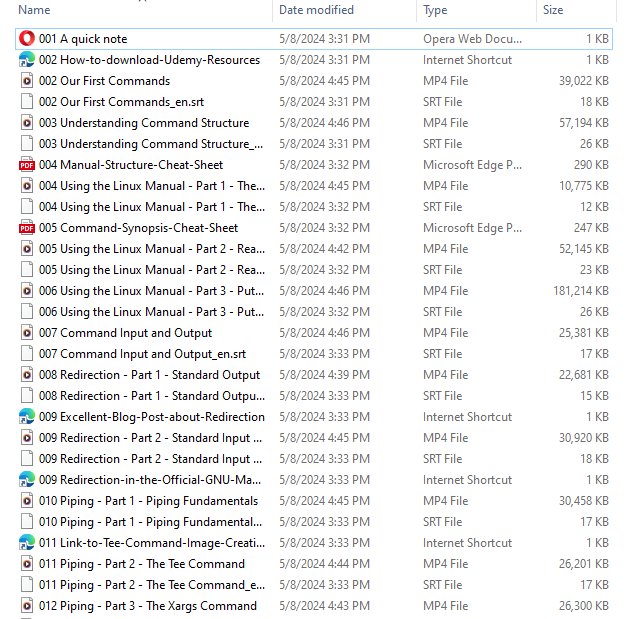Click the blank file icon of the 12 KB SRT file
This screenshot has height=619, width=630.
pyautogui.click(x=27, y=207)
